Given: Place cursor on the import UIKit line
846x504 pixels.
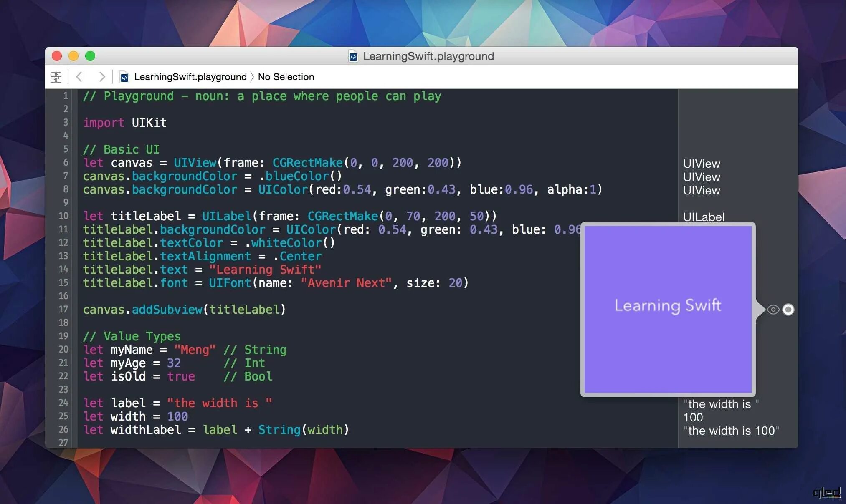Looking at the screenshot, I should coord(125,123).
